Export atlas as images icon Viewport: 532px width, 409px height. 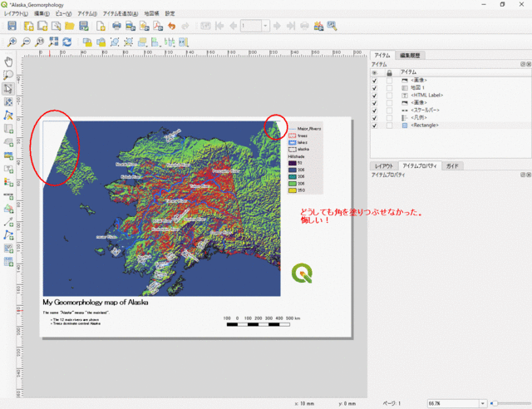(x=318, y=26)
